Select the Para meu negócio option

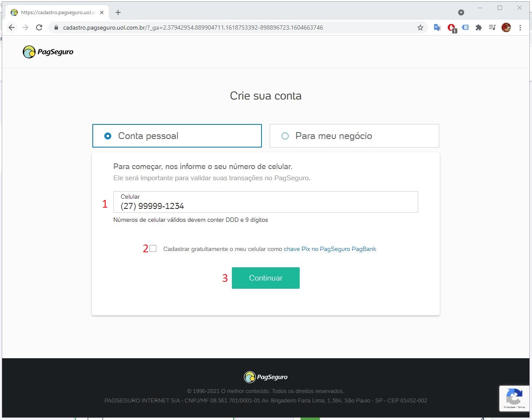click(x=354, y=136)
